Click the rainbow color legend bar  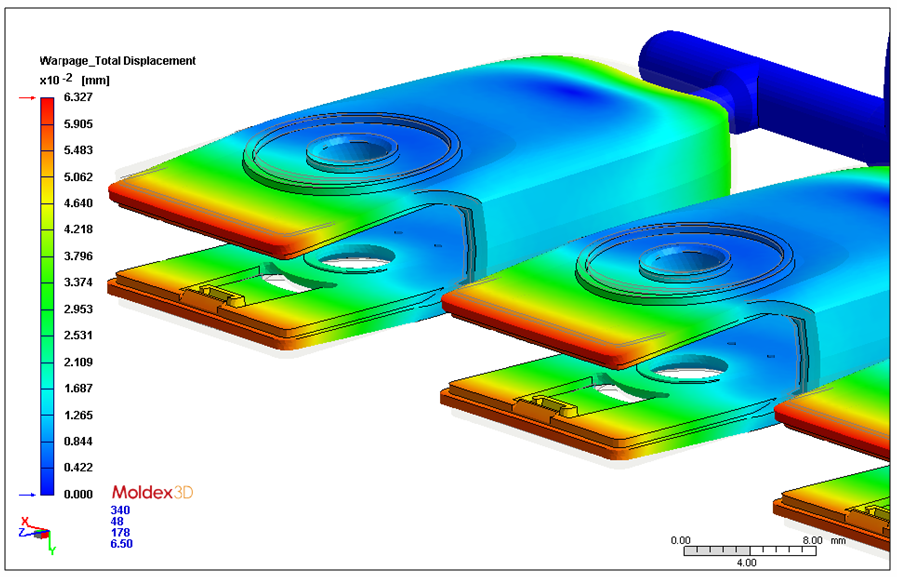(47, 296)
